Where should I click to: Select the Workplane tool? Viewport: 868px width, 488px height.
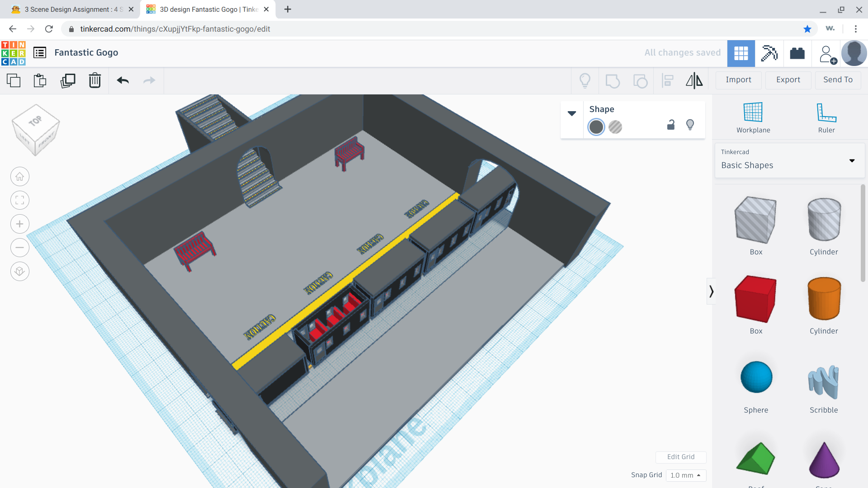(753, 117)
